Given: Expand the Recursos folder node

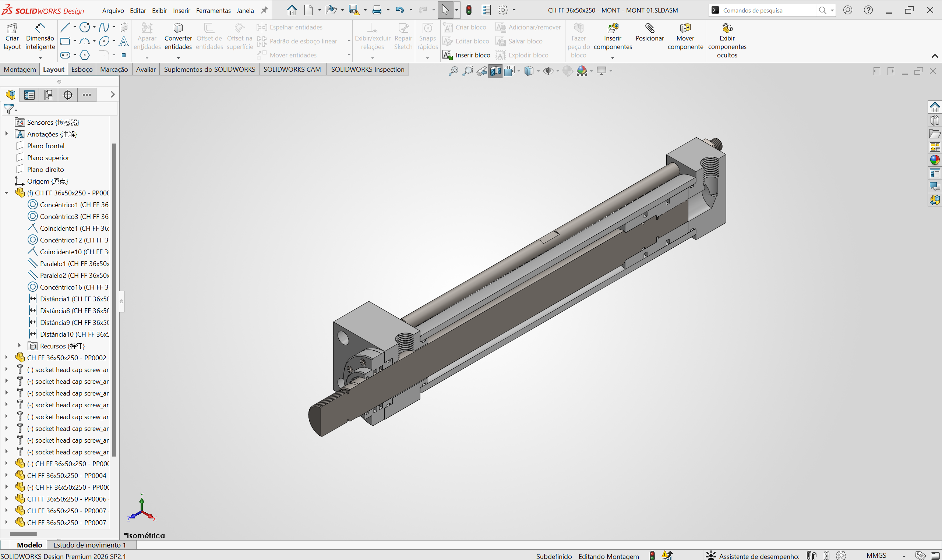Looking at the screenshot, I should [19, 345].
